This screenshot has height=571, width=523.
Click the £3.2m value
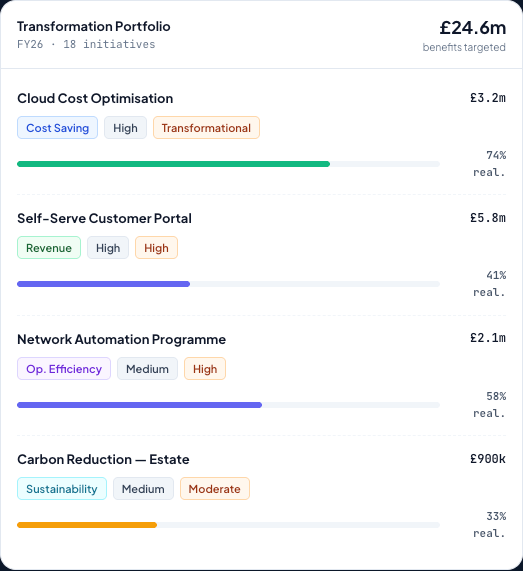point(488,98)
